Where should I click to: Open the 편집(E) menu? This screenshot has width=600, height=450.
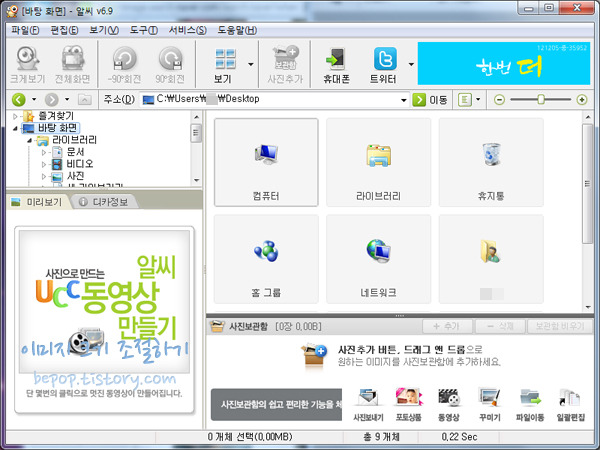(64, 30)
